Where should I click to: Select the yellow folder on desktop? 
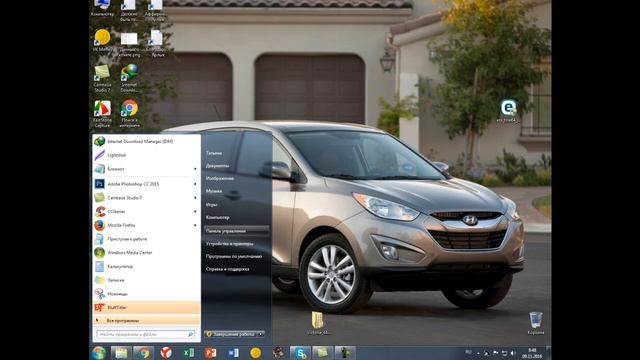pos(318,323)
